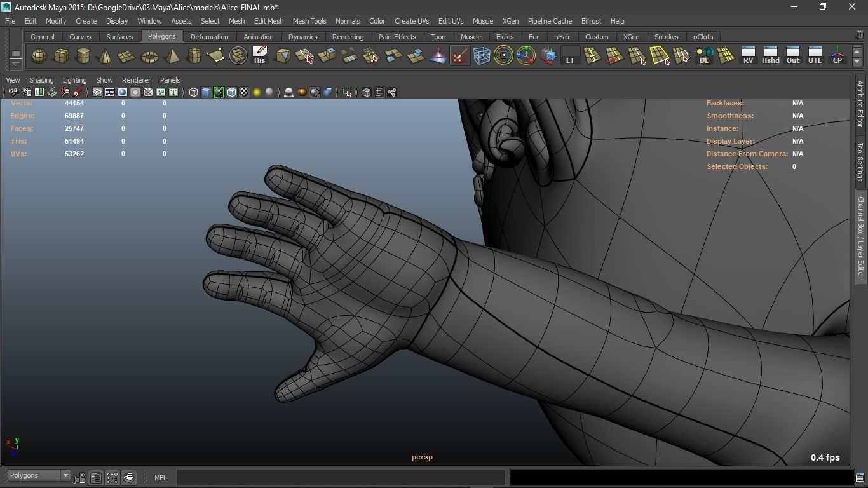The width and height of the screenshot is (868, 488).
Task: Select the paint brush sculpt tool icon
Action: click(x=459, y=56)
